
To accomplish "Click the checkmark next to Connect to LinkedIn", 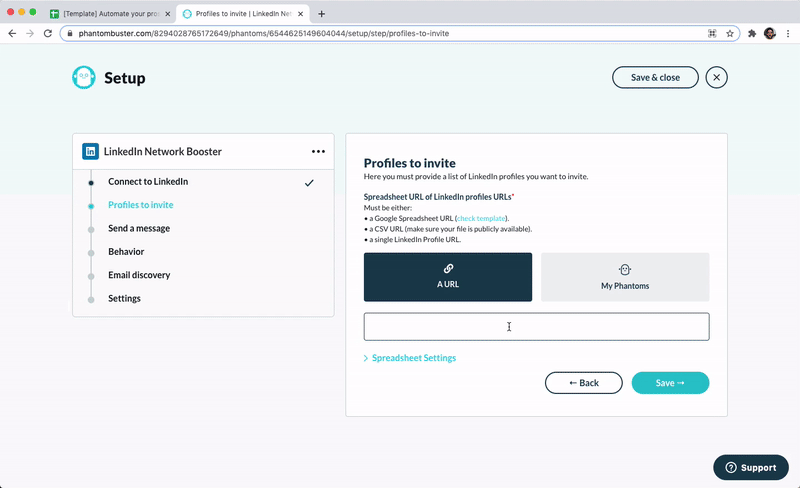I will pos(309,183).
